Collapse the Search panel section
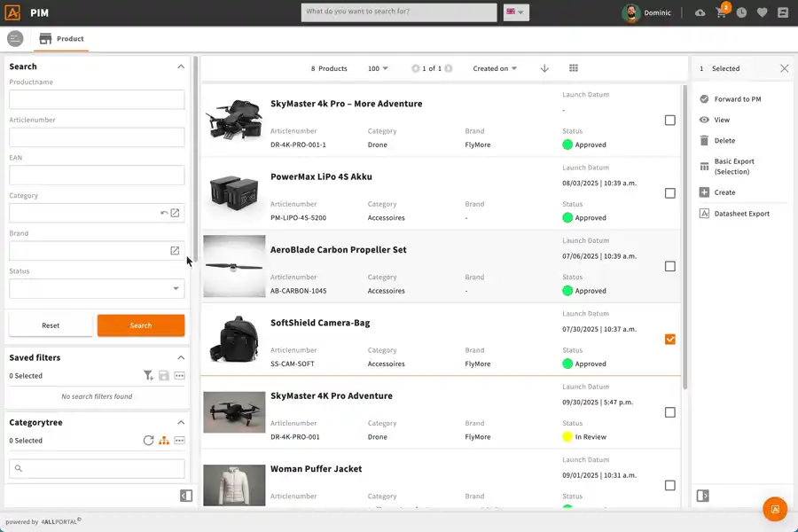The height and width of the screenshot is (532, 798). pyautogui.click(x=181, y=66)
